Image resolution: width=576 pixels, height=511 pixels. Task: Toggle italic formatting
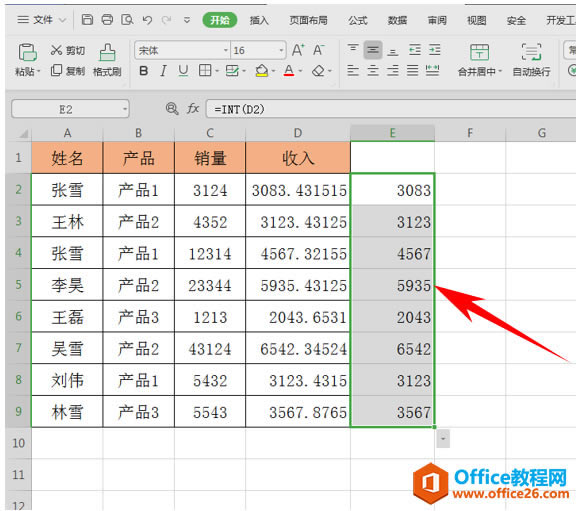tap(163, 71)
